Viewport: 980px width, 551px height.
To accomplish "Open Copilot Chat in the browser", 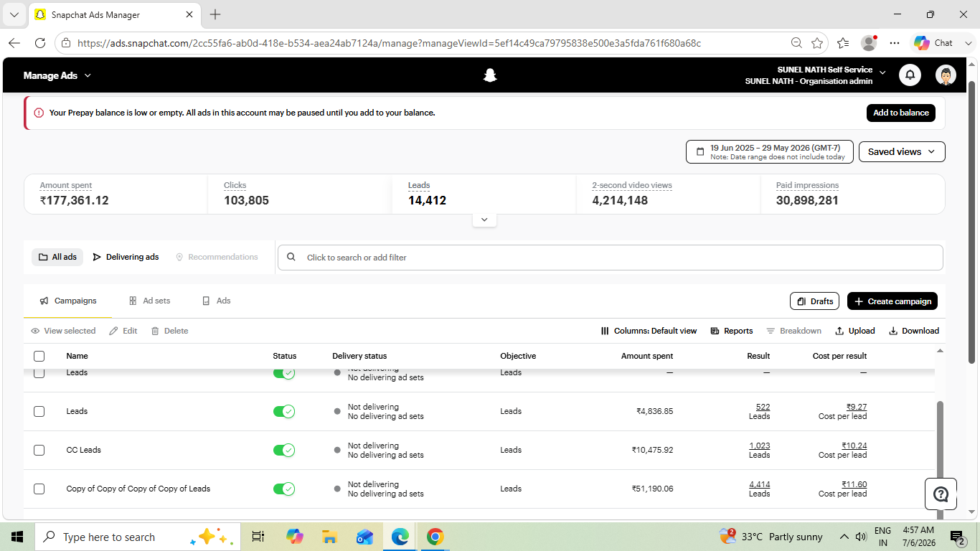I will pyautogui.click(x=936, y=43).
